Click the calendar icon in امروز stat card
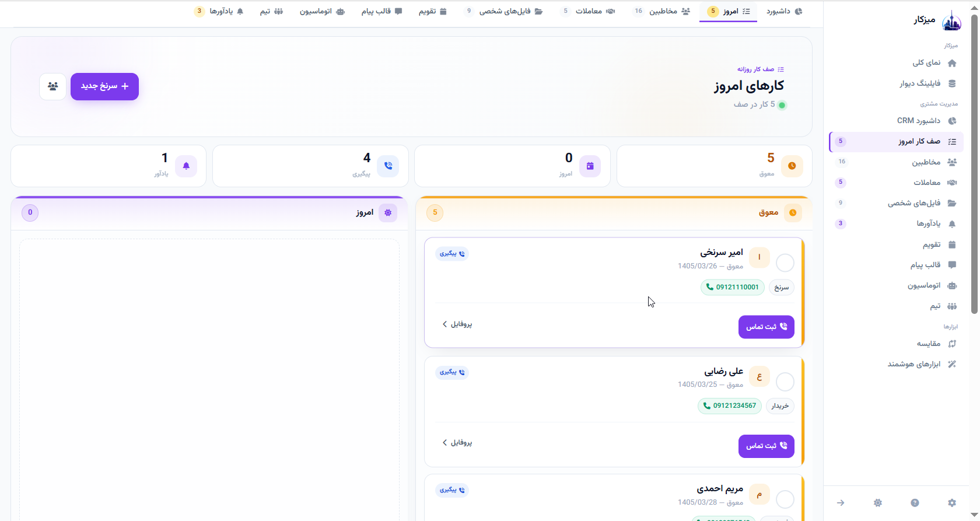 coord(590,166)
